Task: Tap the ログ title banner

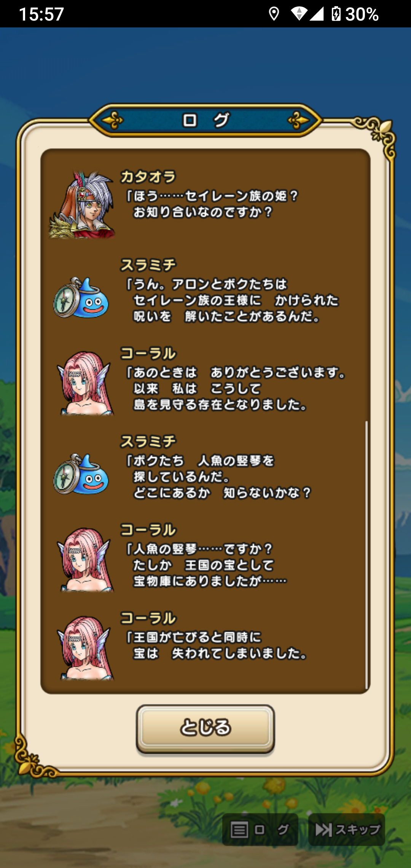Action: click(x=205, y=120)
